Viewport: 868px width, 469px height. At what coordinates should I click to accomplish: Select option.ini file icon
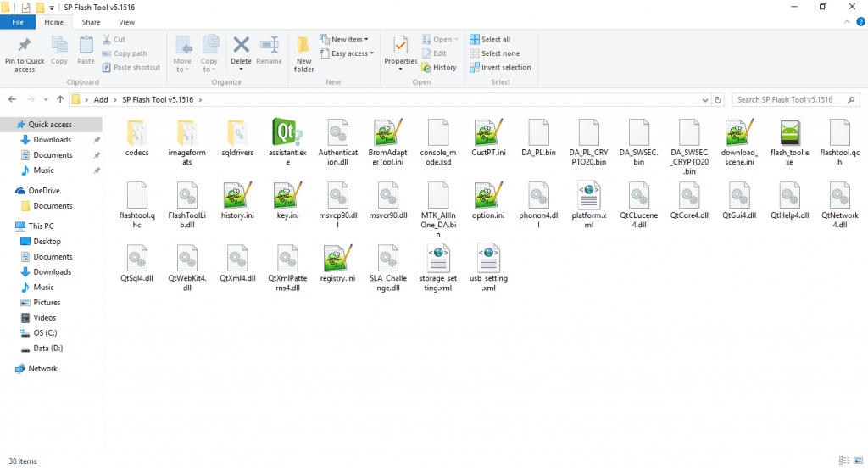point(488,195)
